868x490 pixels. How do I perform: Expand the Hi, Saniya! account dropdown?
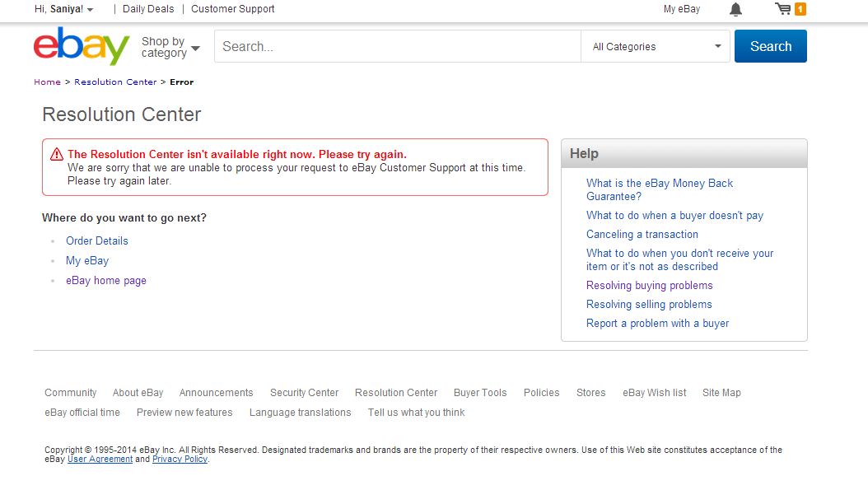[63, 9]
